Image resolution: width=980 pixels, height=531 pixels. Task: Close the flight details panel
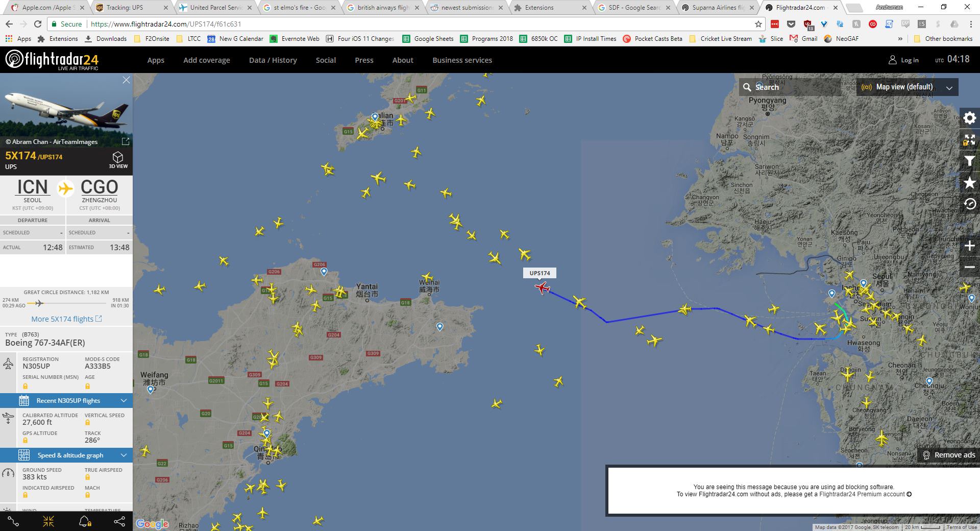(x=126, y=80)
